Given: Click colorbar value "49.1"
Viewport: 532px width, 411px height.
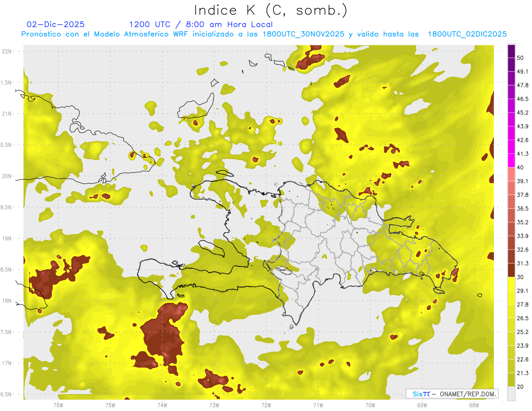Looking at the screenshot, I should [x=523, y=71].
